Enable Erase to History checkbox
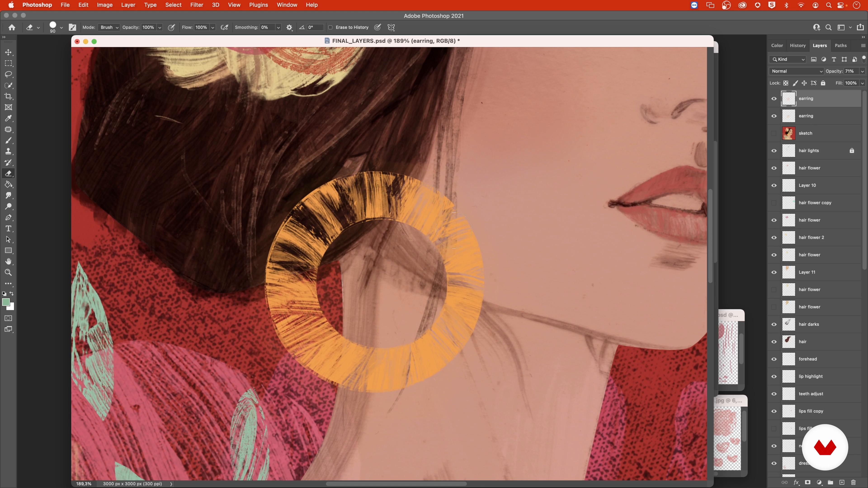Viewport: 868px width, 488px height. [x=330, y=27]
